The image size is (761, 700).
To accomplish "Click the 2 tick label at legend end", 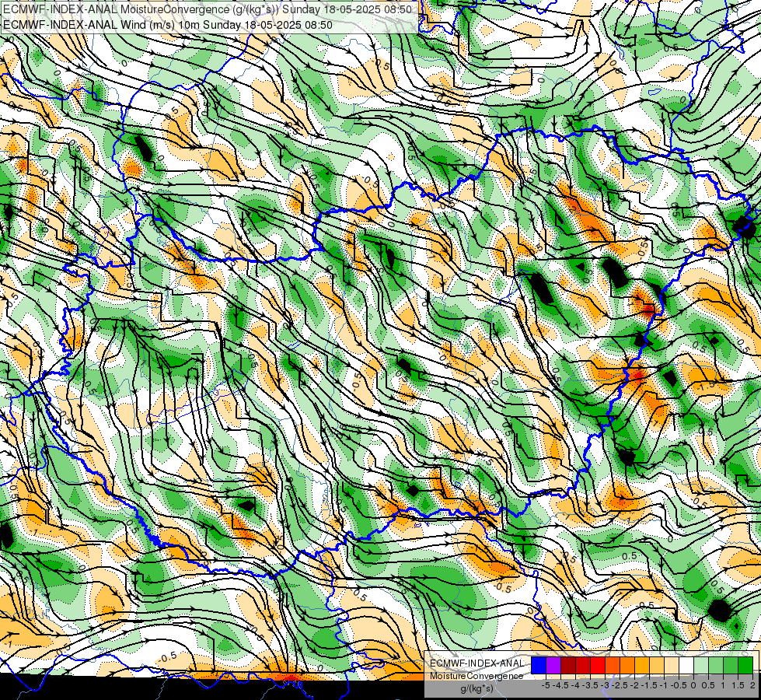I will coord(752,685).
